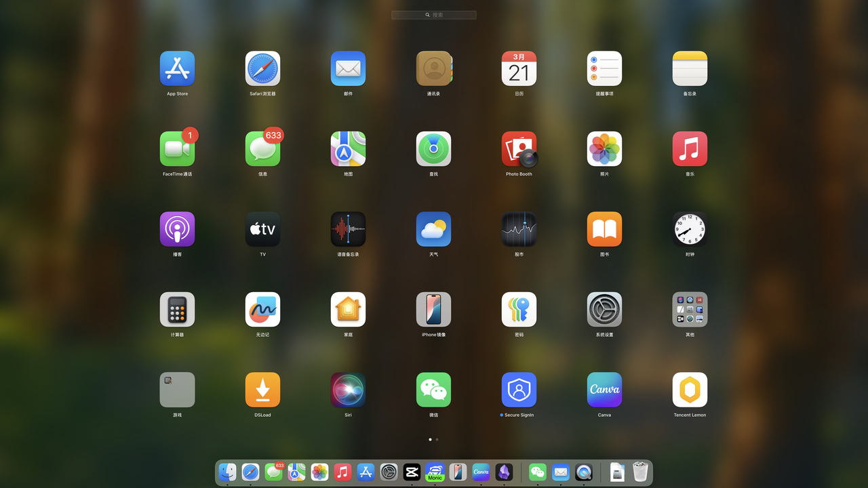This screenshot has height=488, width=868.
Task: Open the 播客 Podcasts app
Action: [x=177, y=229]
